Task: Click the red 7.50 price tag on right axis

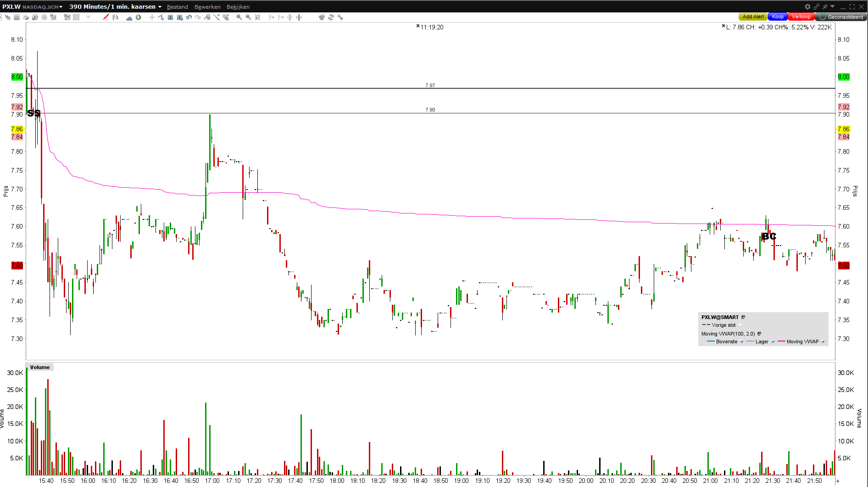Action: pyautogui.click(x=844, y=265)
